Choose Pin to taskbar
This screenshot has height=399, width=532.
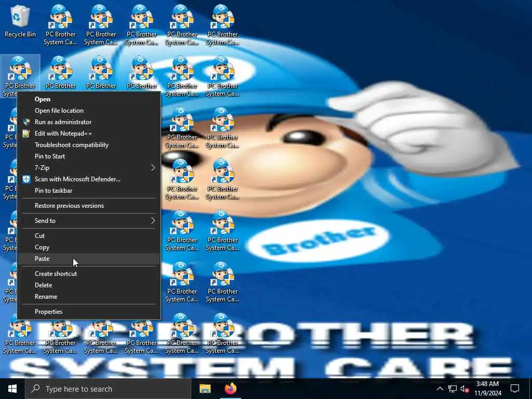click(x=88, y=191)
